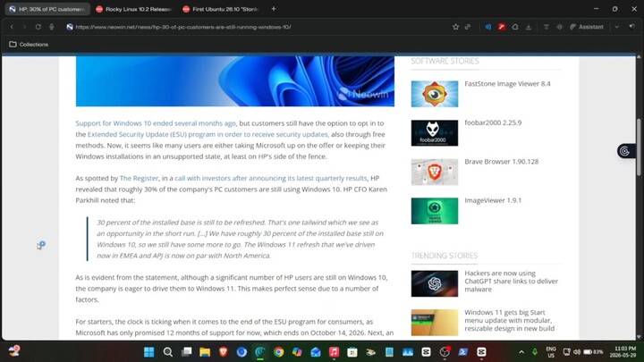
Task: Open 'call with investors' quarterly results link
Action: point(271,178)
